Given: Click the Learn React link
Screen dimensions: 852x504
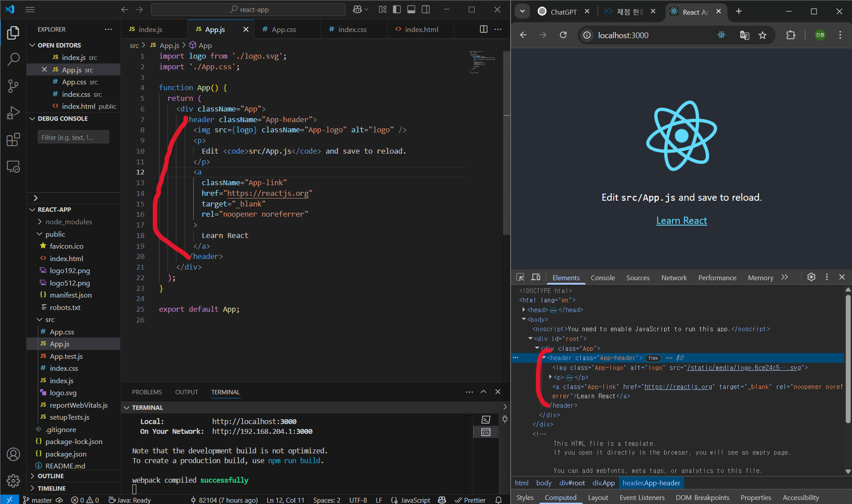Looking at the screenshot, I should click(x=681, y=221).
